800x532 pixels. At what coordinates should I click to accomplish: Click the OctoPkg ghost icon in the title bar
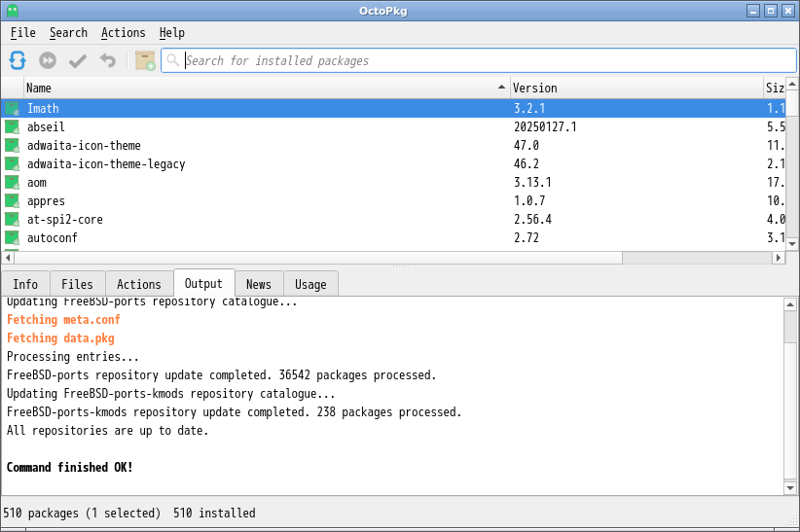(13, 10)
